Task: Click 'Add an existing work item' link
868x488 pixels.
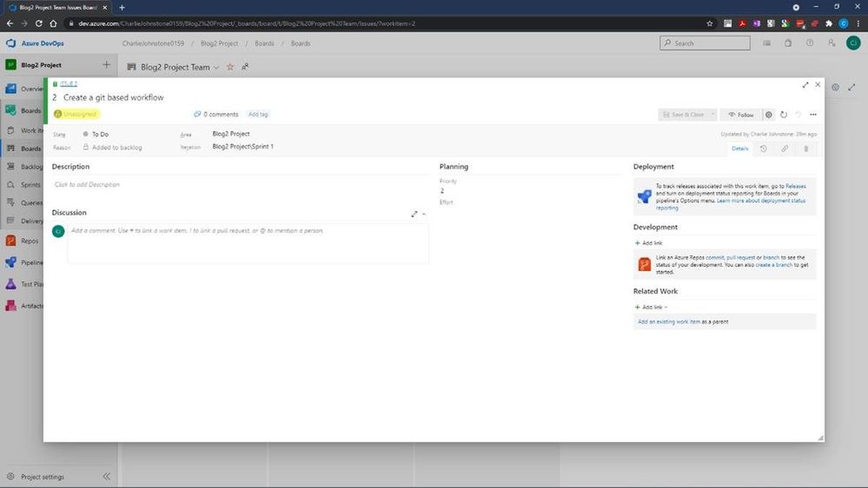Action: (669, 321)
